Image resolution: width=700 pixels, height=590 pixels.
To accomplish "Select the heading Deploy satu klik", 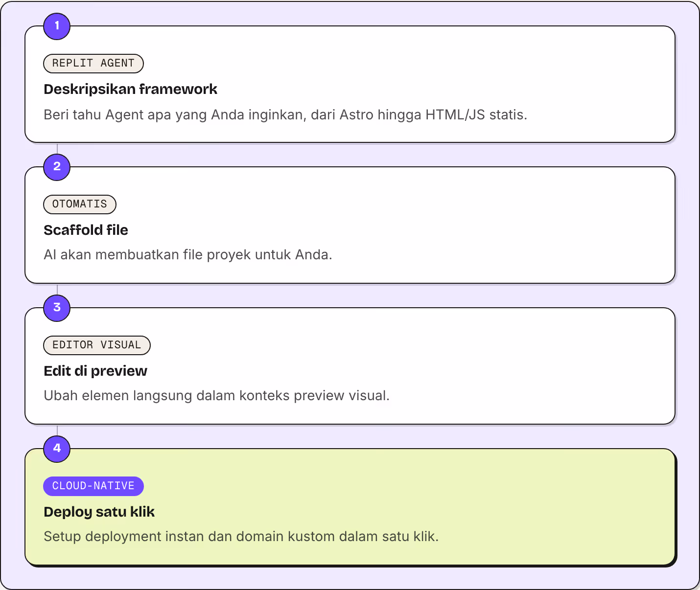I will click(99, 512).
